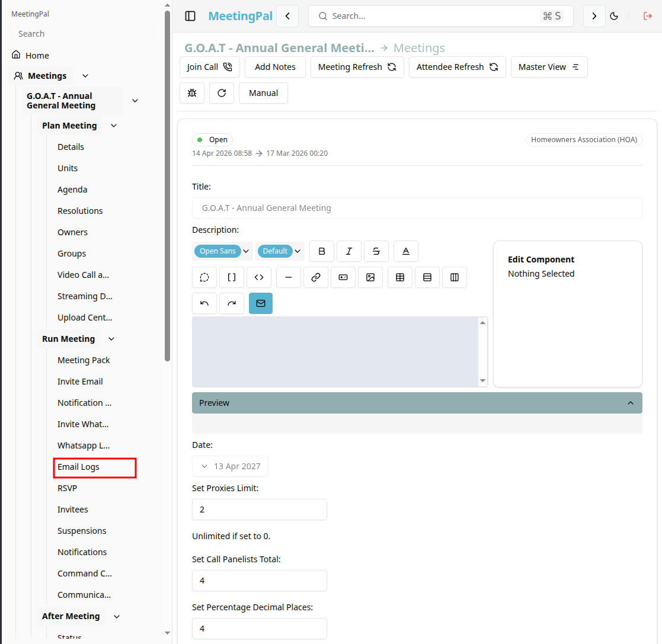Click the sidebar vertical scrollbar
The image size is (662, 644).
pyautogui.click(x=167, y=185)
